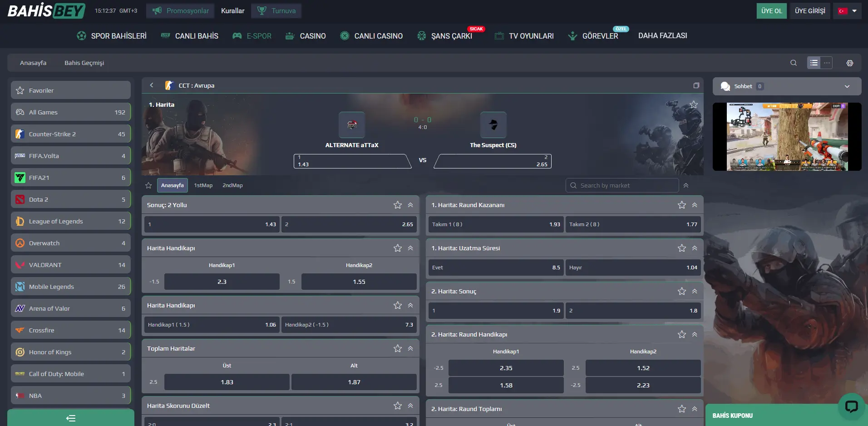868x426 pixels.
Task: Open the language flag dropdown
Action: (x=848, y=11)
